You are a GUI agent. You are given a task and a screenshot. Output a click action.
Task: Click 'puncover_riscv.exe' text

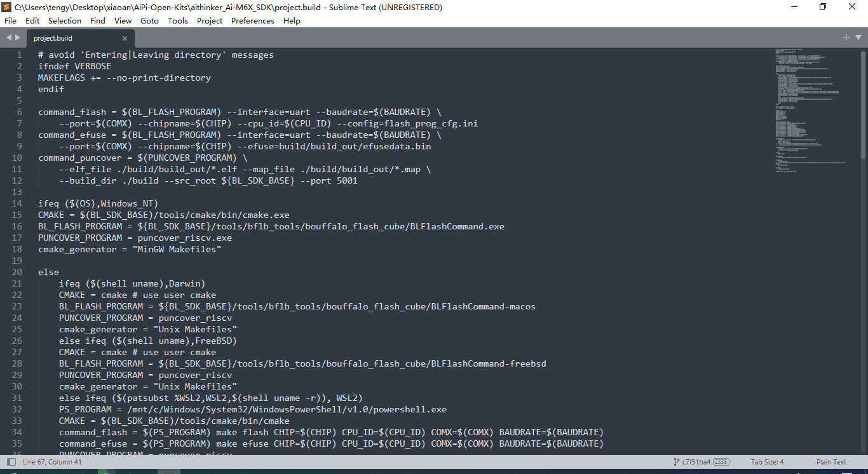point(185,238)
